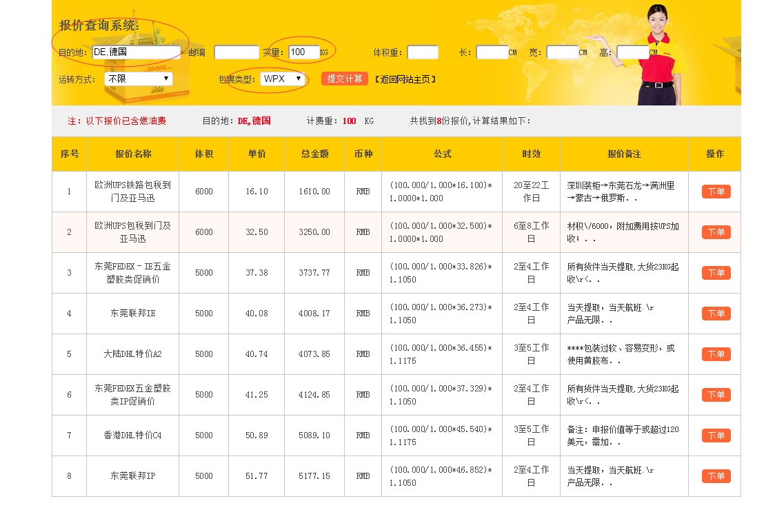775x532 pixels.
Task: Click 下单 for 东莞FEDEX五金塑胶类IP促销价
Action: [x=716, y=395]
